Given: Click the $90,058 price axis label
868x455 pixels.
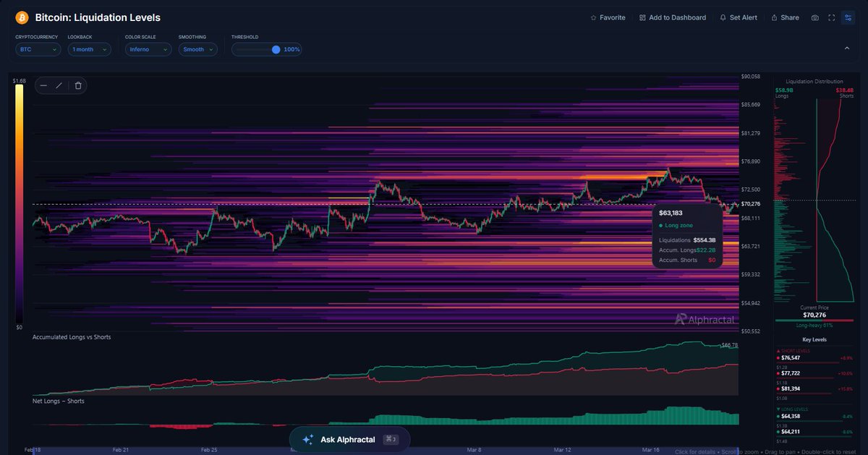Looking at the screenshot, I should tap(750, 77).
